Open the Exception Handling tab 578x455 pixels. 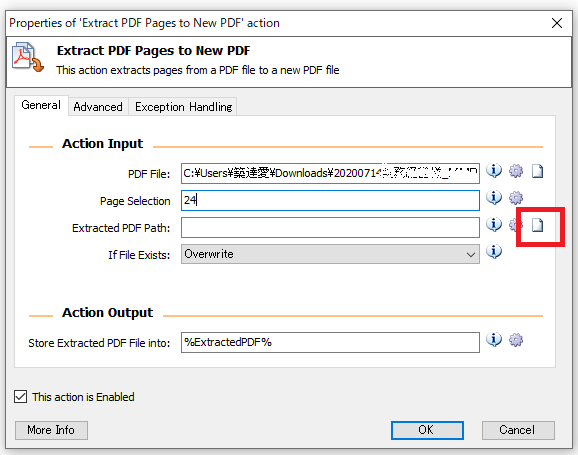[183, 107]
